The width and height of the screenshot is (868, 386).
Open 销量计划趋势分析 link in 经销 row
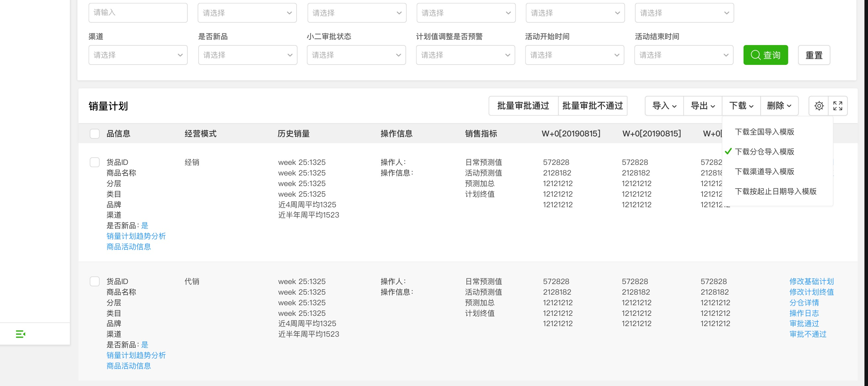[x=136, y=236]
